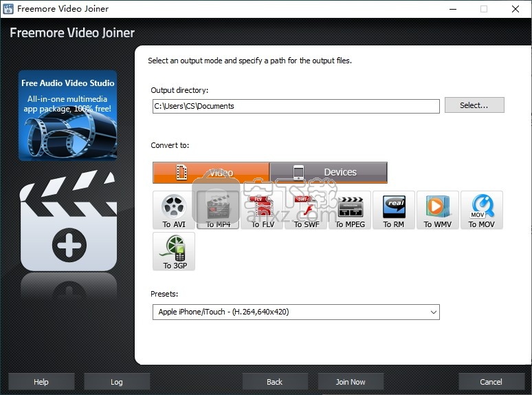Select the To RM RealMedia format
This screenshot has width=532, height=395.
coord(394,211)
